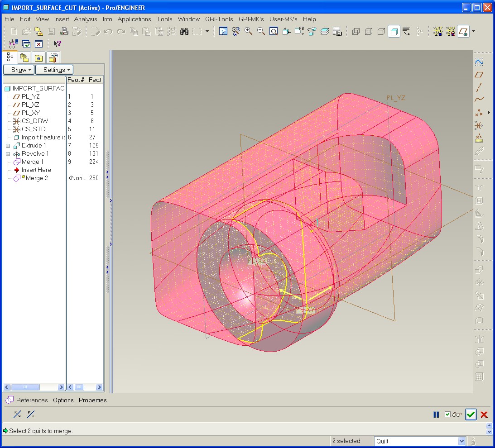The height and width of the screenshot is (448, 495).
Task: Click the Repaint screen icon
Action: (x=223, y=31)
